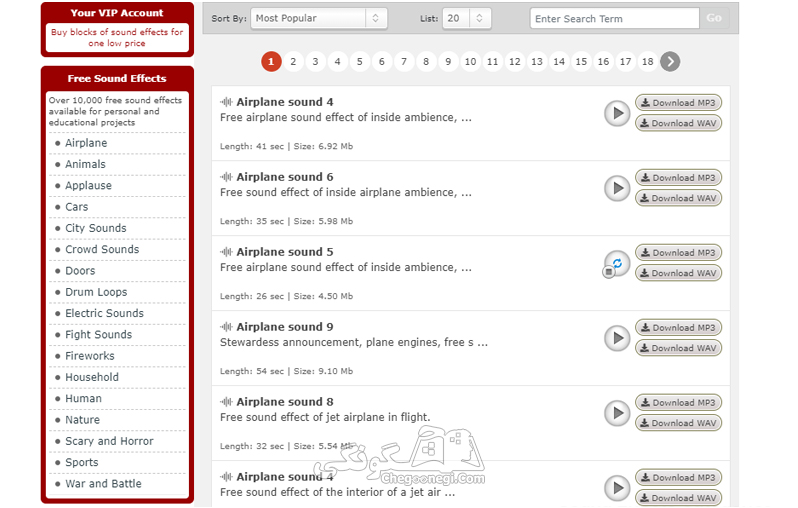
Task: Play the Airplane sound 6 preview
Action: tap(617, 188)
